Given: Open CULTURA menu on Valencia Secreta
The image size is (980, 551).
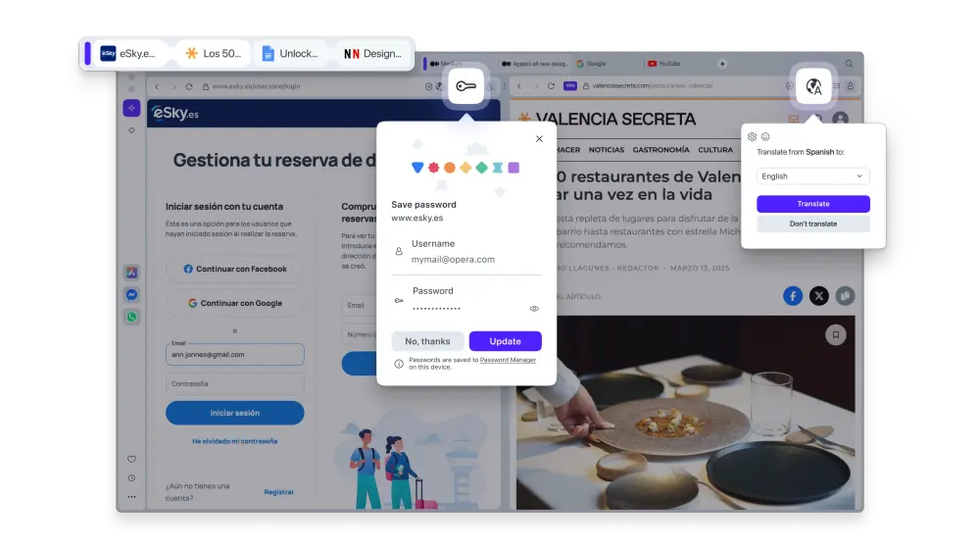Looking at the screenshot, I should click(715, 150).
